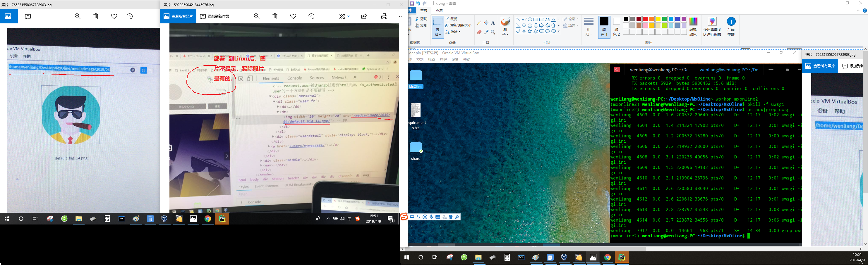Click zoom icon in 765331558067728903.jpg Photos window
The width and height of the screenshot is (868, 266).
click(x=78, y=16)
